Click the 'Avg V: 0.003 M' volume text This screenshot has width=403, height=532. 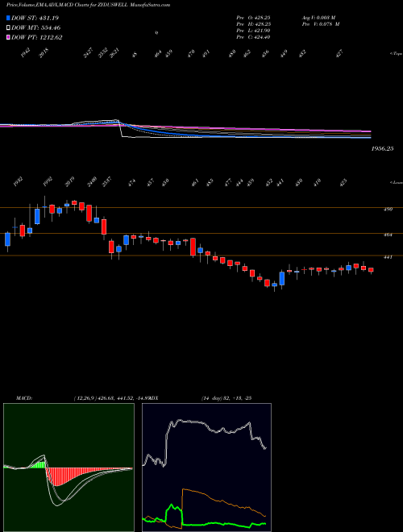click(x=318, y=17)
